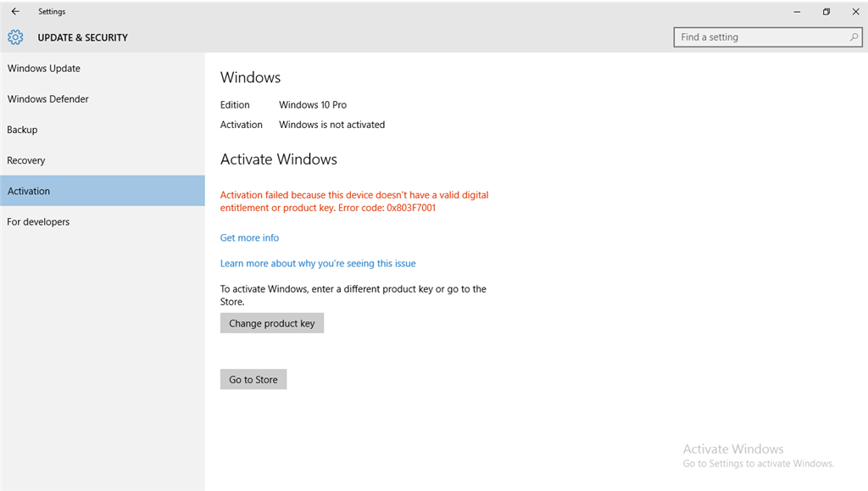Restore down the Settings window
Screen dimensions: 868x491
tap(826, 12)
